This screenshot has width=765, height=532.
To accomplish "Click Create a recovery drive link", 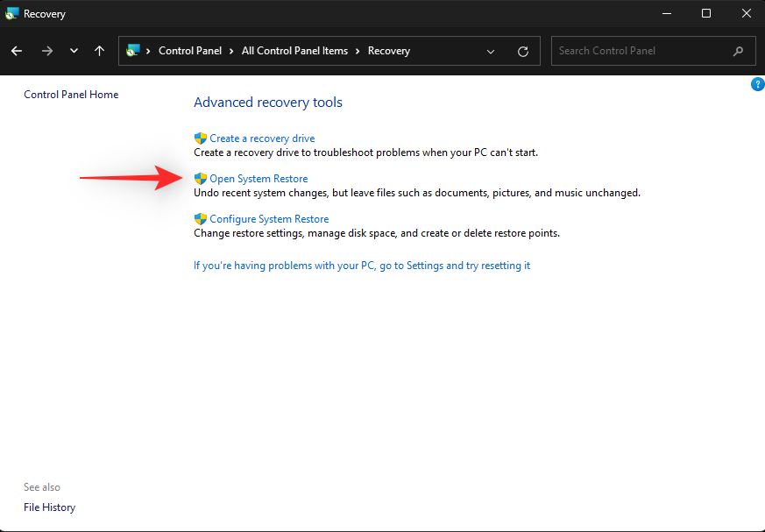I will pyautogui.click(x=262, y=138).
